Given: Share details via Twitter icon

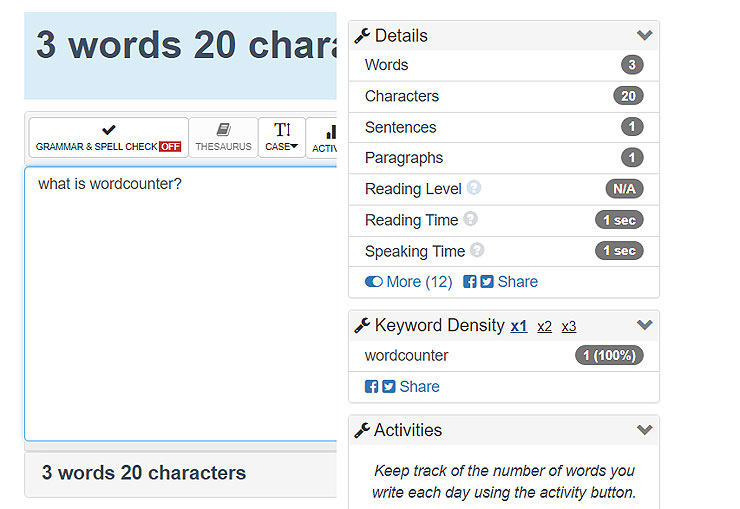Looking at the screenshot, I should pyautogui.click(x=487, y=282).
